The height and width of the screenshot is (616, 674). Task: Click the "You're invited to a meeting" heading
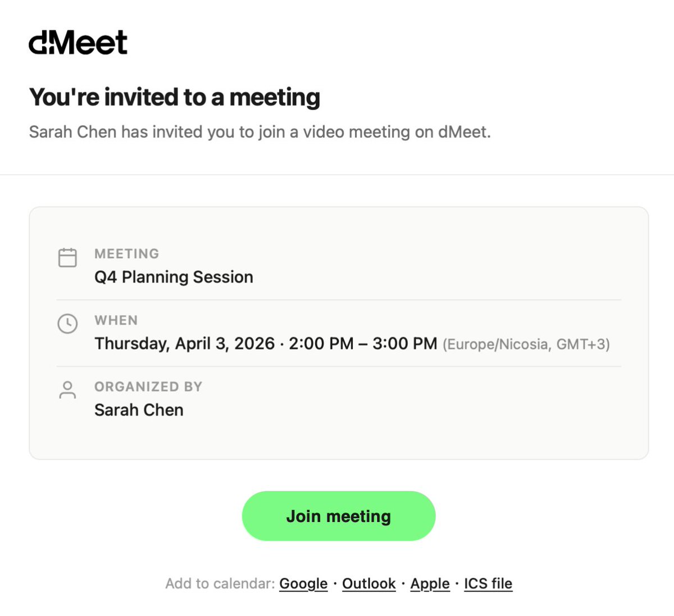point(175,97)
